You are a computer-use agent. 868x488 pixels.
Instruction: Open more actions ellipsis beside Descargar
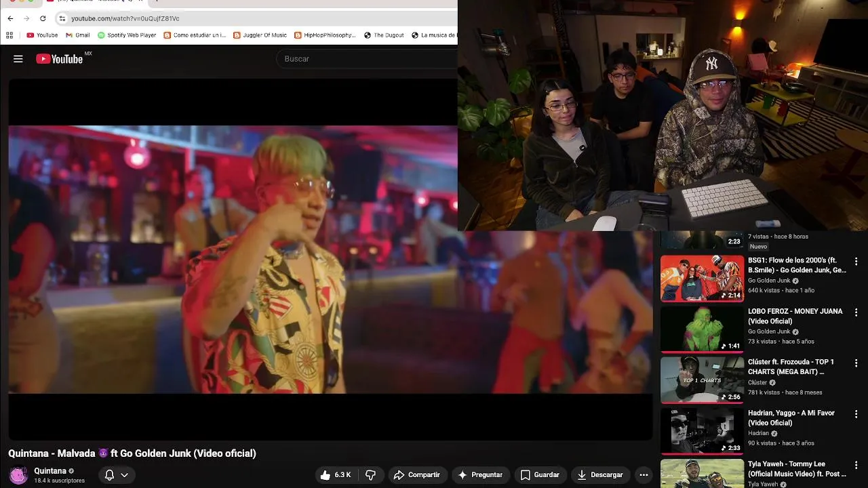tap(644, 475)
